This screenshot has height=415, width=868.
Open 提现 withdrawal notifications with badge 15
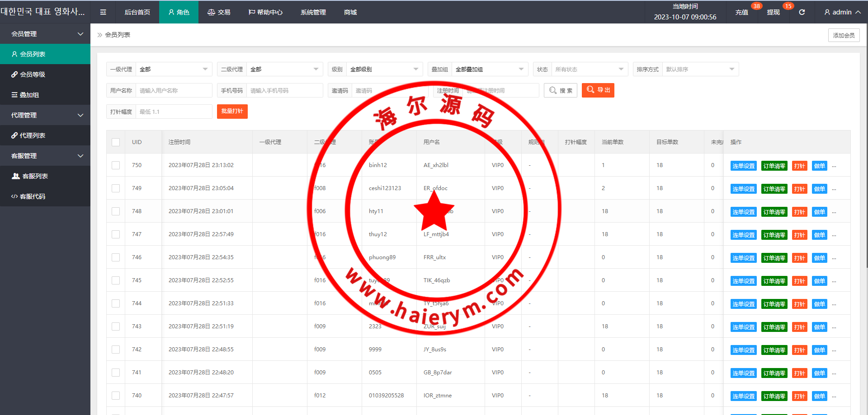773,12
